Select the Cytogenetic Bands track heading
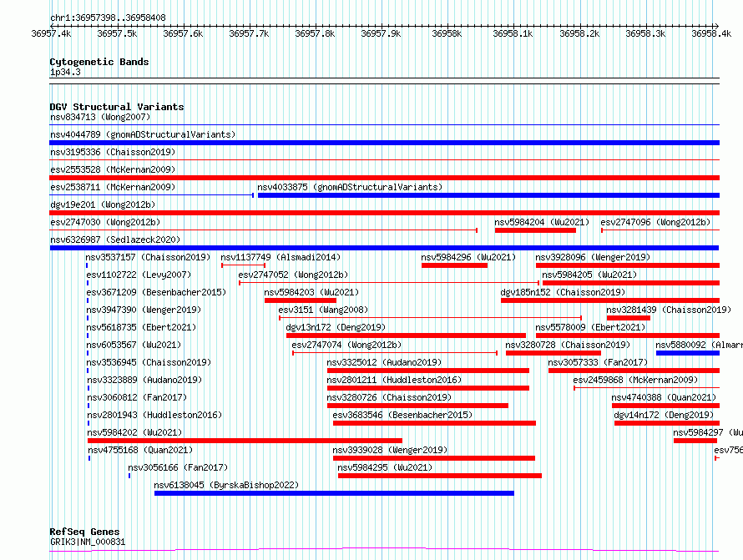This screenshot has height=560, width=743. tap(99, 62)
